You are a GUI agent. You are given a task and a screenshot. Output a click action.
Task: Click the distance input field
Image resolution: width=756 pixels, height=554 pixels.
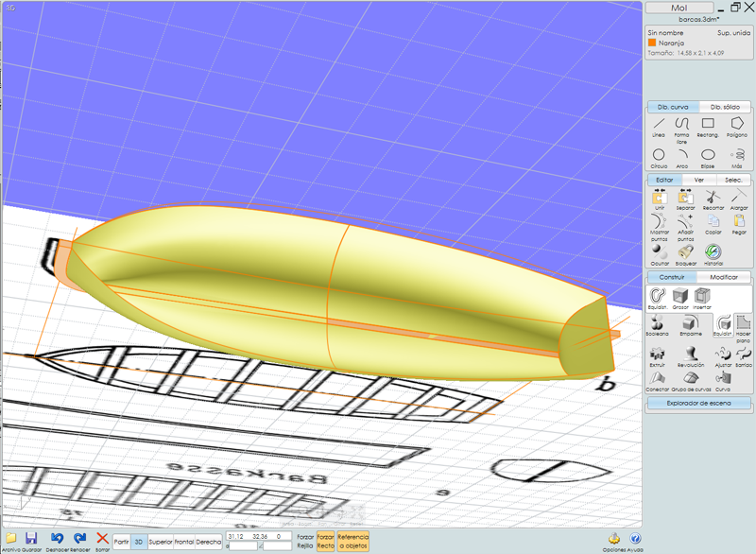(244, 545)
